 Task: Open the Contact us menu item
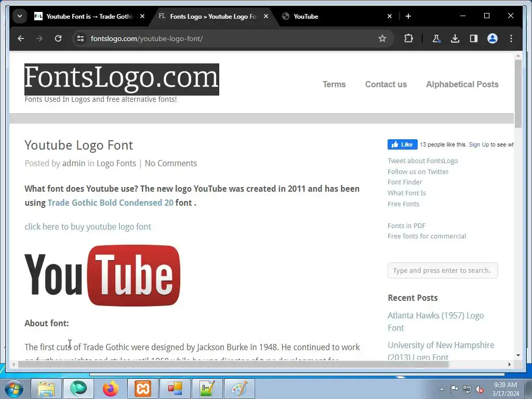[386, 85]
